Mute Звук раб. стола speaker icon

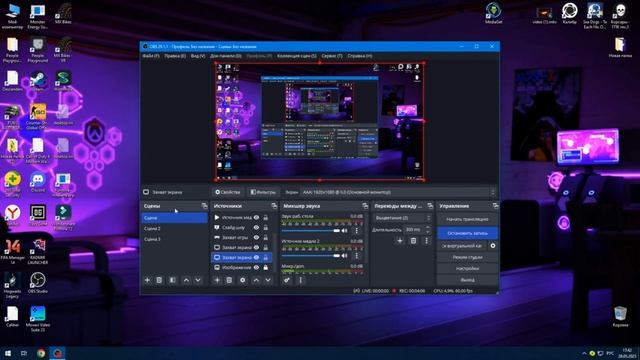click(345, 231)
